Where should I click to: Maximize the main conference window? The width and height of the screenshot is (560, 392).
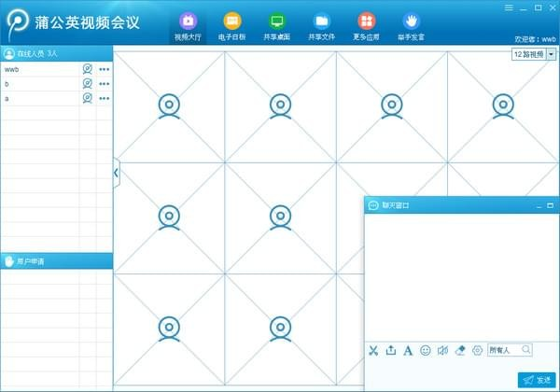click(539, 7)
